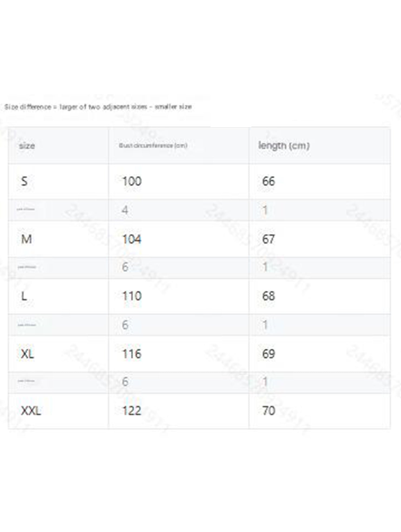Click length value 68 for size L
401x532 pixels.
[268, 296]
